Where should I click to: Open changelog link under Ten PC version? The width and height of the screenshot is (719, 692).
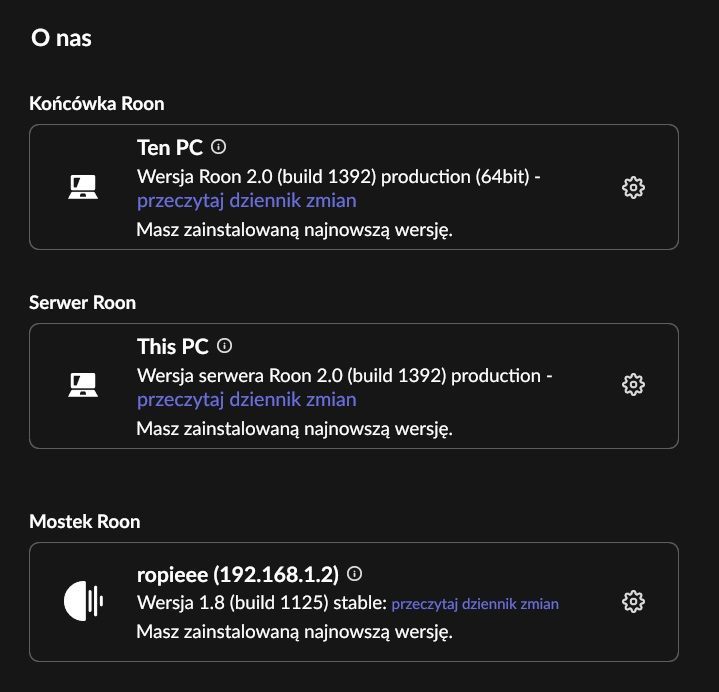[247, 201]
